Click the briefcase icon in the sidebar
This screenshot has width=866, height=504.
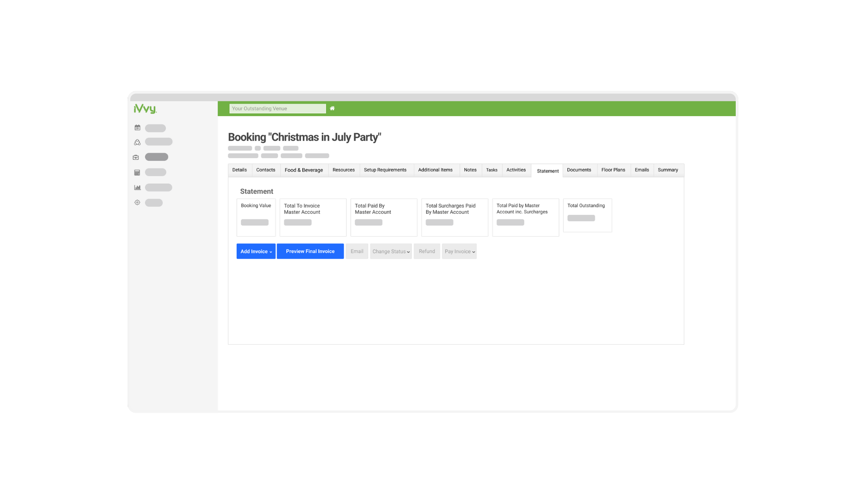(137, 157)
